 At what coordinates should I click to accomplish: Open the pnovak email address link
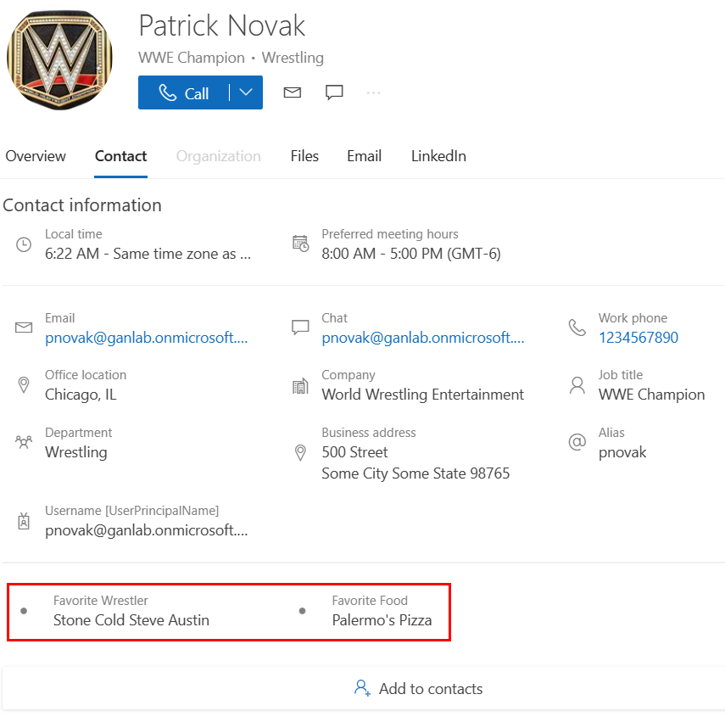click(x=146, y=338)
